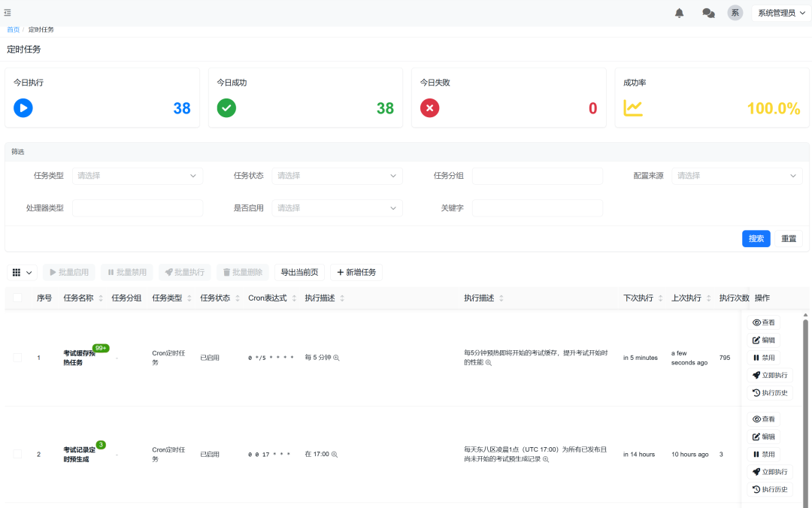This screenshot has width=812, height=508.
Task: Click 禁用 for 考试记录定时预生成
Action: coord(763,454)
